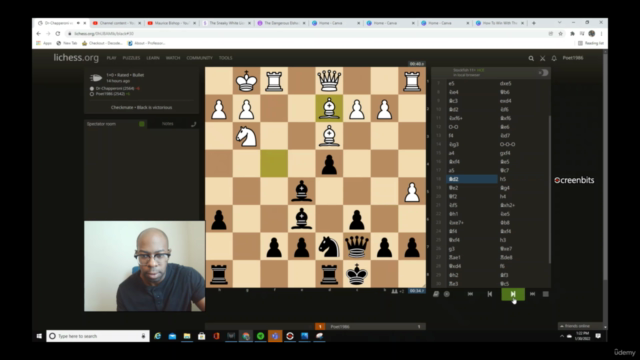
Task: Open lichess search magnifier icon
Action: (x=531, y=58)
